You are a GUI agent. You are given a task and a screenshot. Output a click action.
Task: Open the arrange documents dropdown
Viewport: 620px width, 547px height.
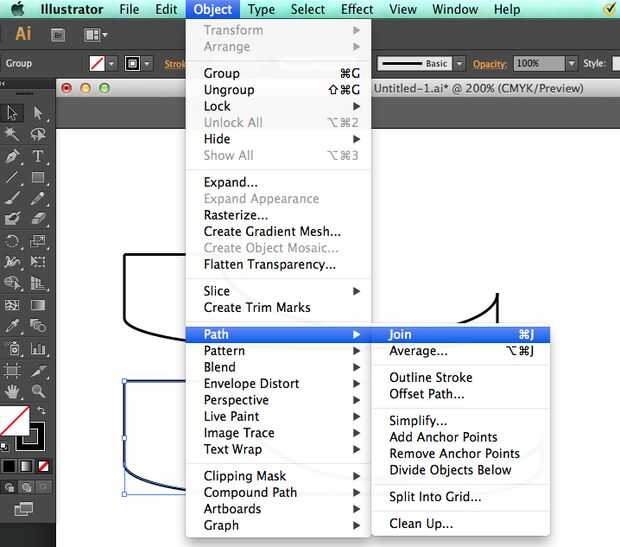coord(95,35)
